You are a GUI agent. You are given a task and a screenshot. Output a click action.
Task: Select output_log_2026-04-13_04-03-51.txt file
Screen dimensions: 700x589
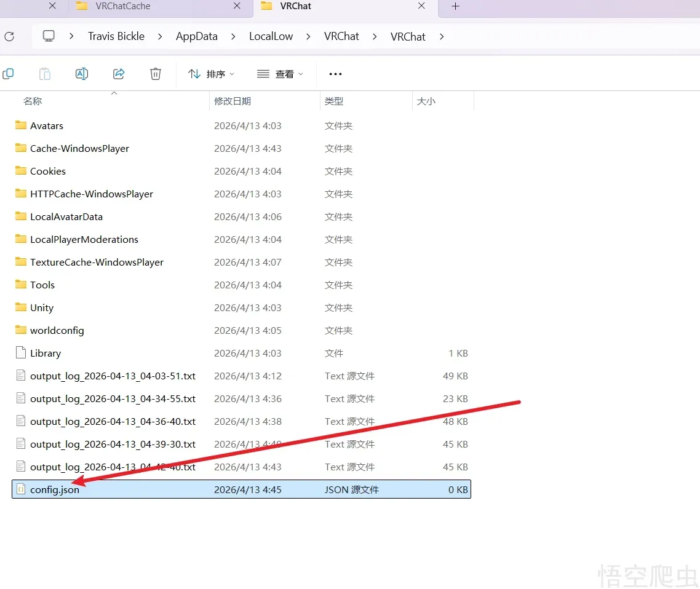113,376
